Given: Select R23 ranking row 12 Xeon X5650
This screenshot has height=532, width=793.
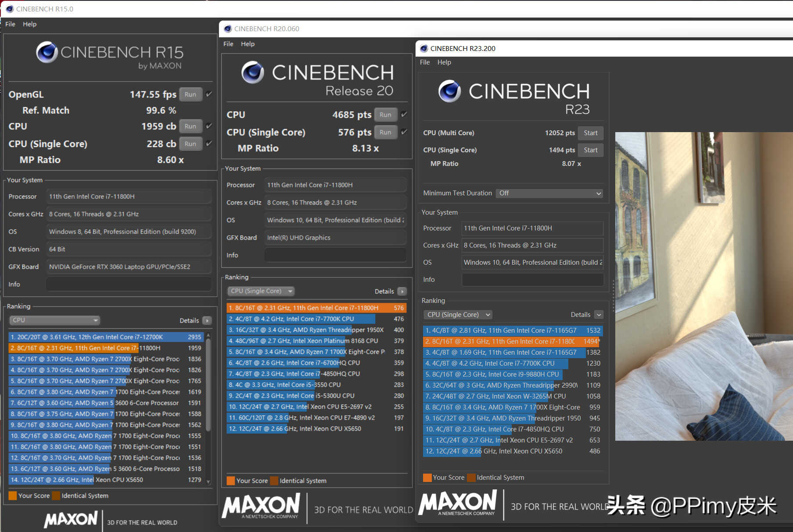Looking at the screenshot, I should [513, 451].
